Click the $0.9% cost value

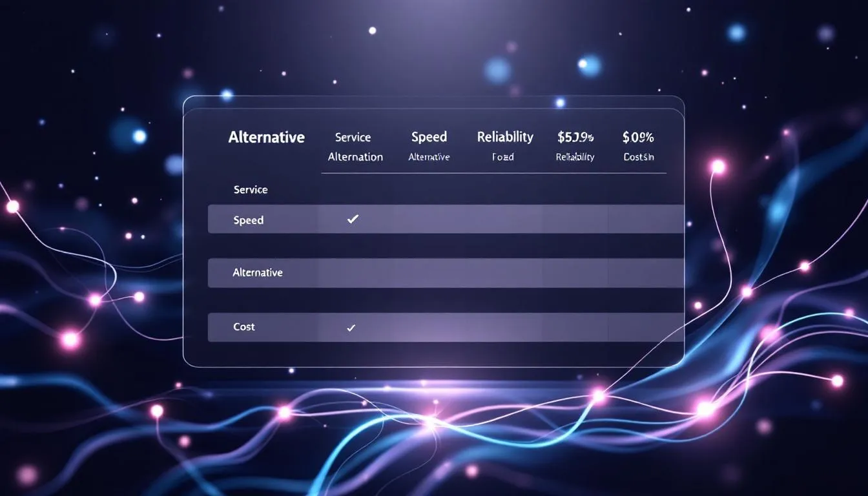pyautogui.click(x=638, y=137)
